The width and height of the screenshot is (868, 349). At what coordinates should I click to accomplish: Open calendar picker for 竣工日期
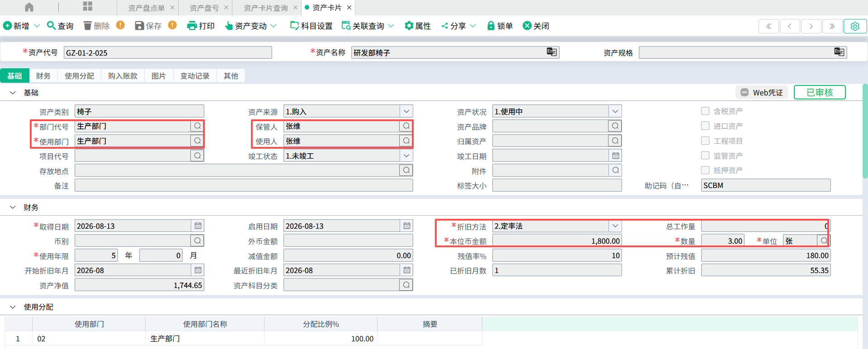[616, 156]
